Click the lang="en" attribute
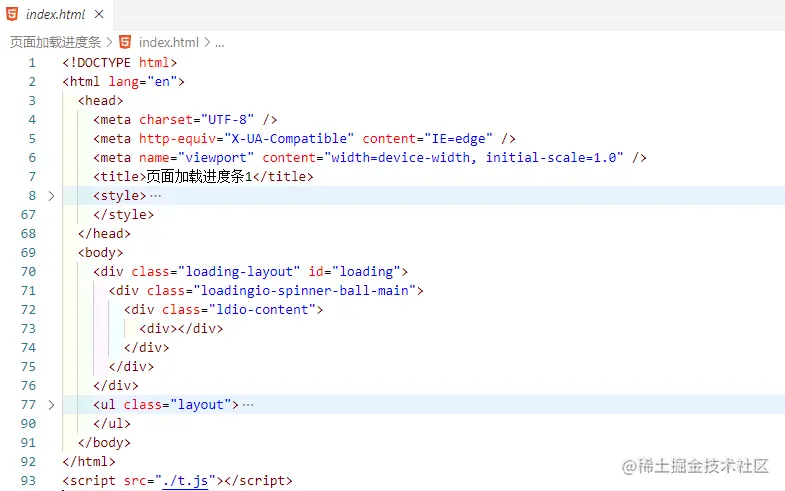 (143, 82)
